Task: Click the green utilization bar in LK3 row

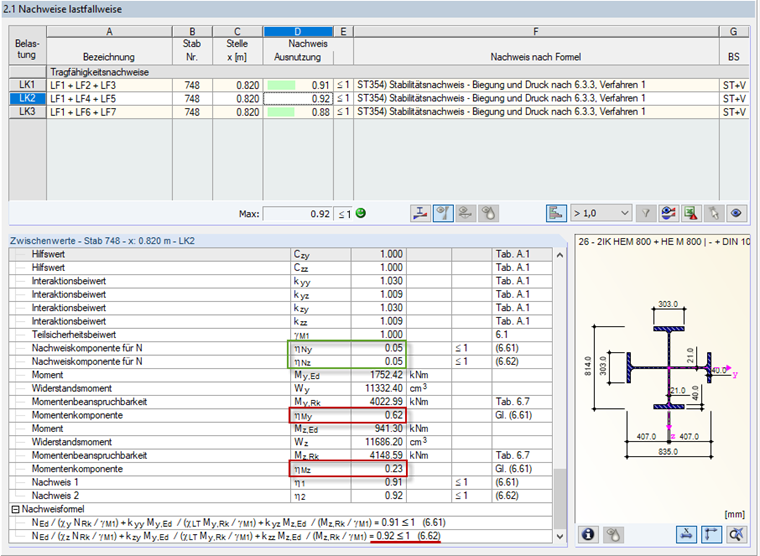Action: tap(281, 112)
